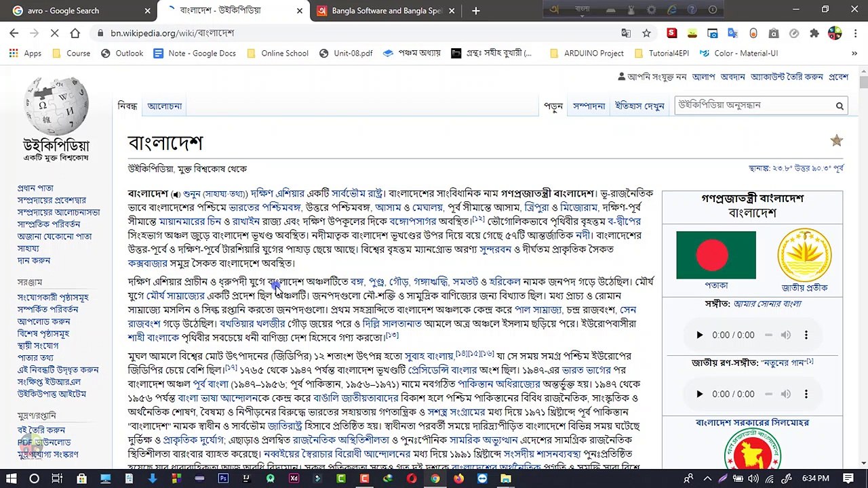Open the Extensions puzzle piece menu

pyautogui.click(x=814, y=33)
